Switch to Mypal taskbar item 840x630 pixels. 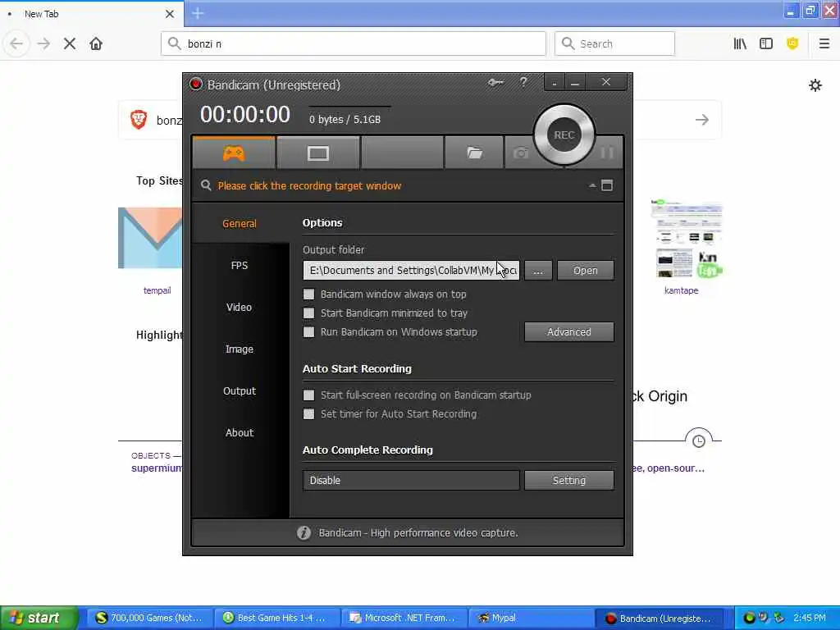pos(530,618)
